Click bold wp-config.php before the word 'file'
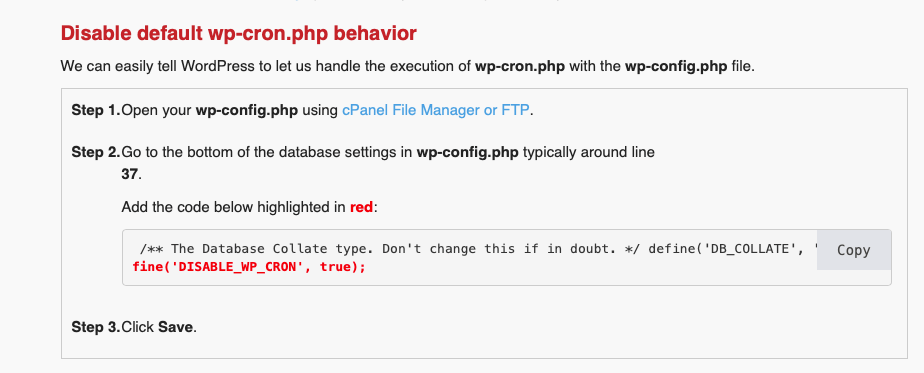Screen dimensions: 924x373 [x=676, y=66]
